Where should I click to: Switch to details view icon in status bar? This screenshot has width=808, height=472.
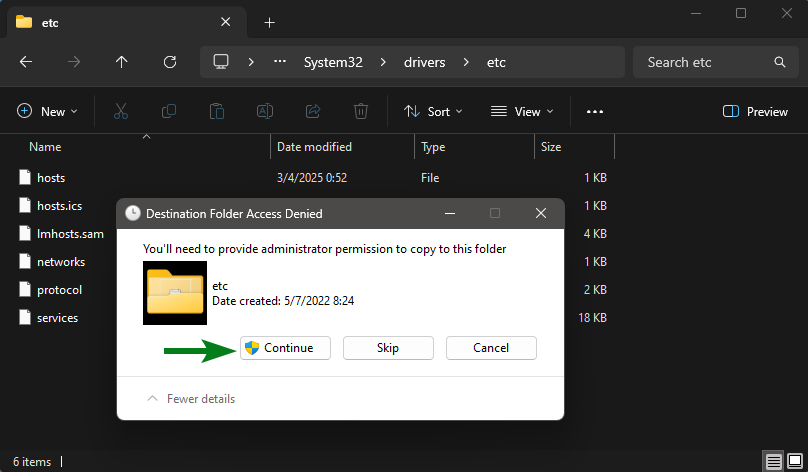(x=773, y=461)
